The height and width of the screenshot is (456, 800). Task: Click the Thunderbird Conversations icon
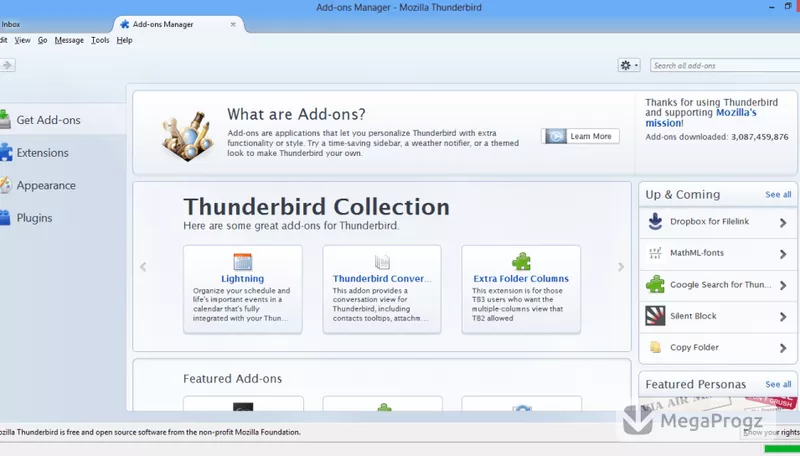(382, 262)
